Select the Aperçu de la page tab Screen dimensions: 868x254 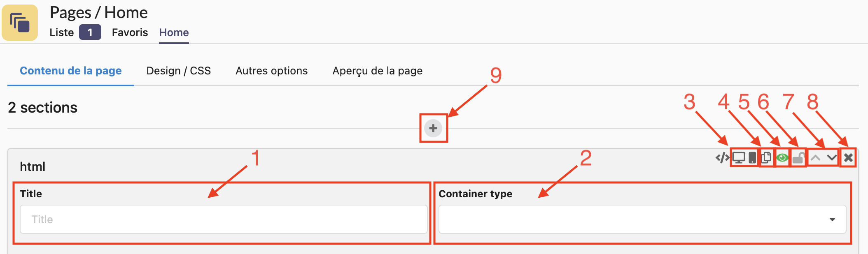tap(377, 71)
